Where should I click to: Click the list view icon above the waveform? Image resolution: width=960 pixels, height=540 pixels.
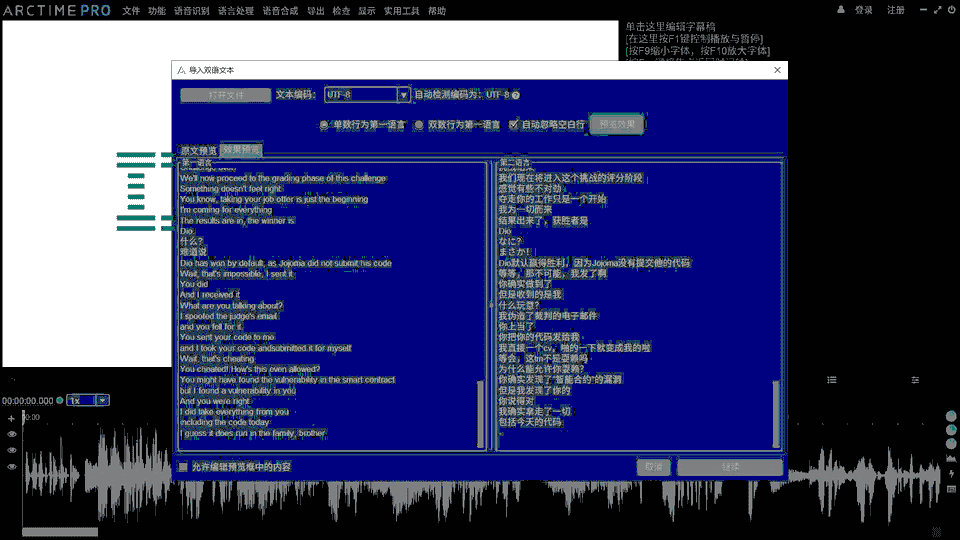(832, 380)
